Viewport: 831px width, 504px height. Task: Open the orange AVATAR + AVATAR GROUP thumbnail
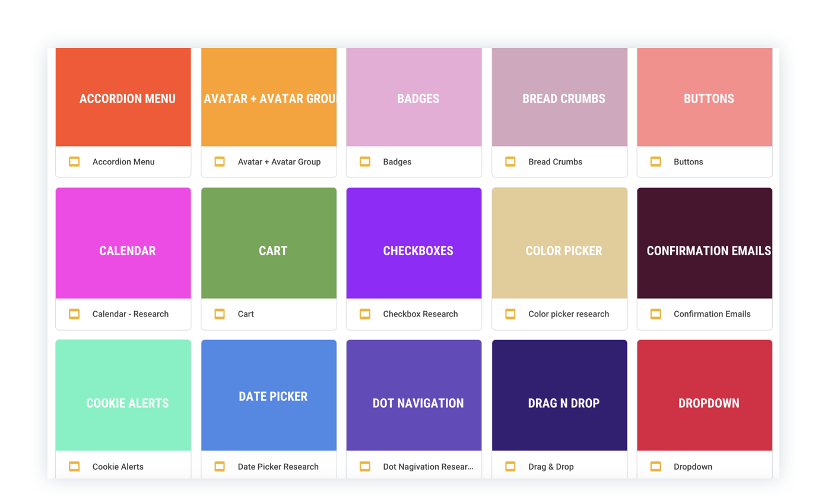269,97
